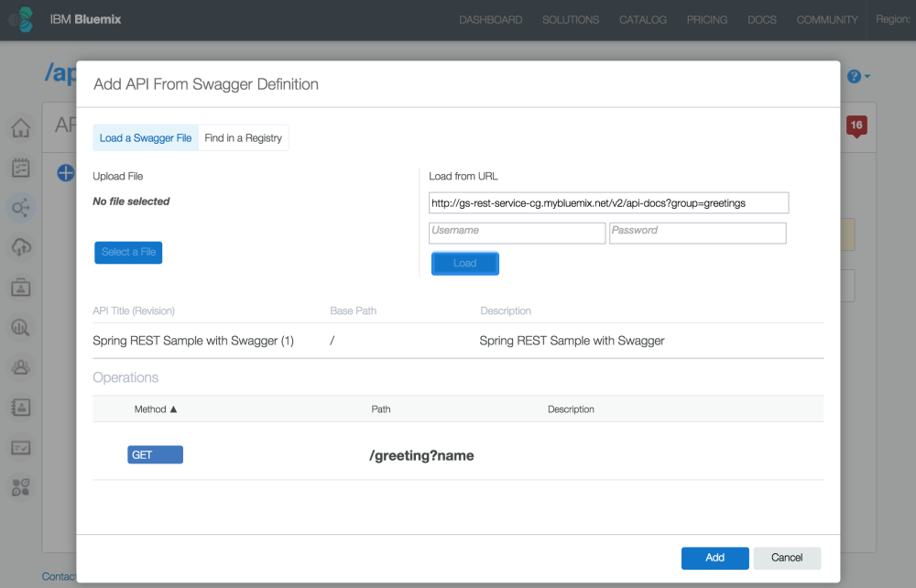Click the API Title (Revision) column header
The width and height of the screenshot is (916, 588).
point(134,311)
